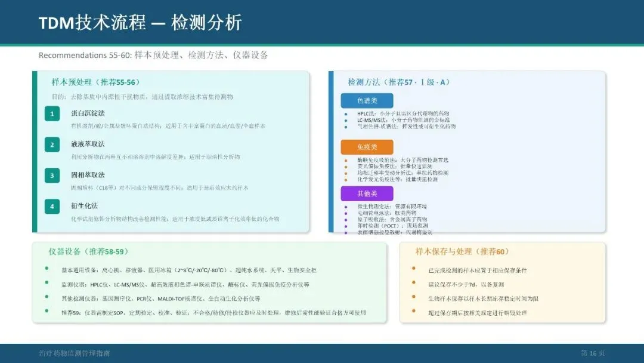644x363 pixels.
Task: Click the bullet line starting HPLC法
Action: click(403, 113)
